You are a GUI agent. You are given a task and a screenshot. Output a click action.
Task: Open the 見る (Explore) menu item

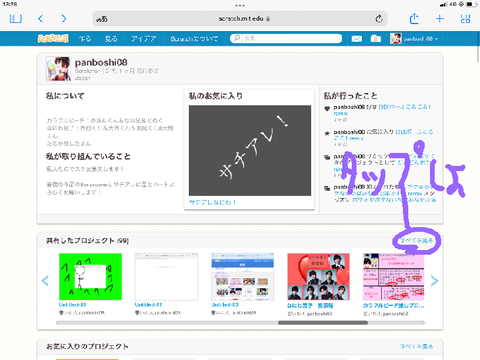[x=111, y=39]
